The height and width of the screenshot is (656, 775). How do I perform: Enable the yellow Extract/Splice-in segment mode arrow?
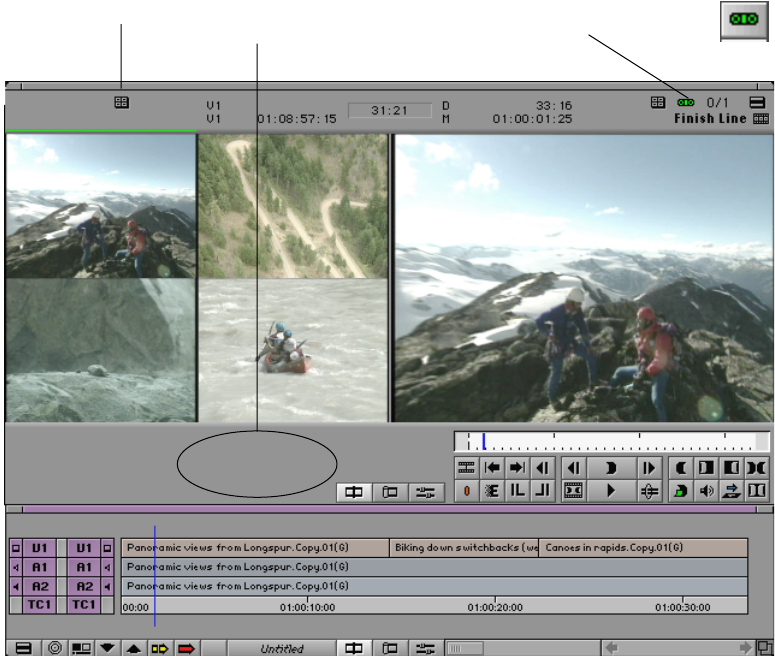tap(160, 648)
